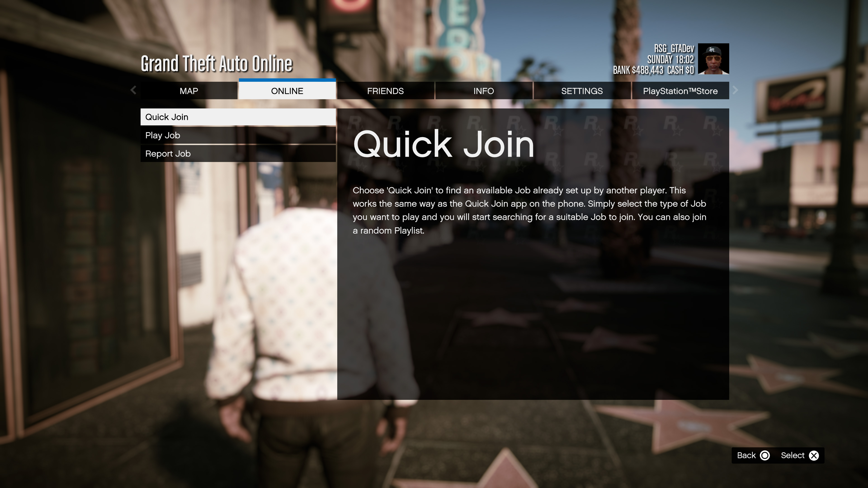The height and width of the screenshot is (488, 868).
Task: Navigate to INFO section
Action: pos(484,91)
